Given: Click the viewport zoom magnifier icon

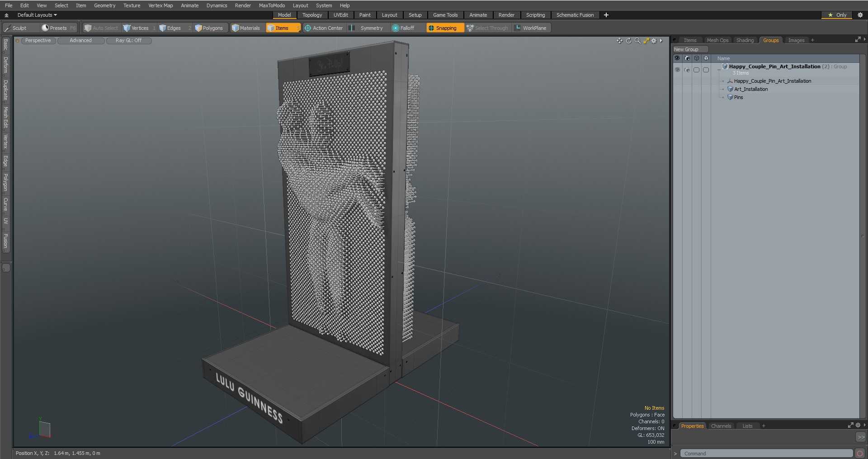Looking at the screenshot, I should [637, 41].
